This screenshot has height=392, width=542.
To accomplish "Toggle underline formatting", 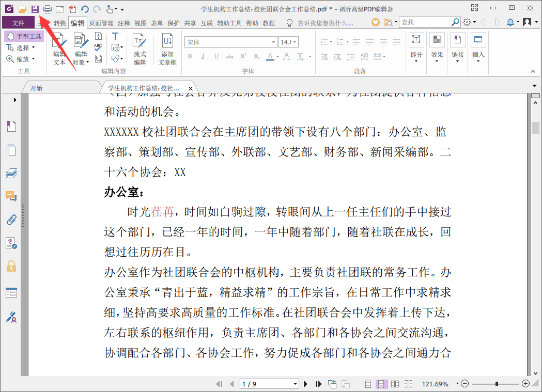I will (216, 56).
